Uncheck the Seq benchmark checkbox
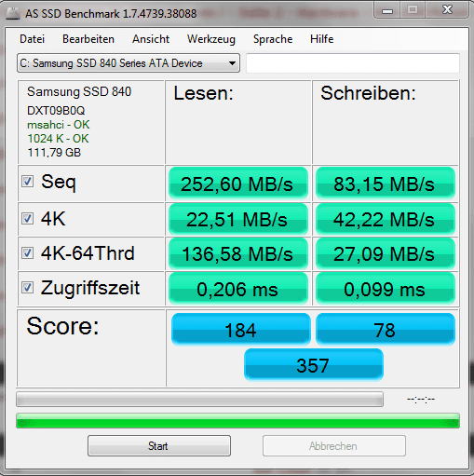Image resolution: width=474 pixels, height=476 pixels. click(27, 181)
